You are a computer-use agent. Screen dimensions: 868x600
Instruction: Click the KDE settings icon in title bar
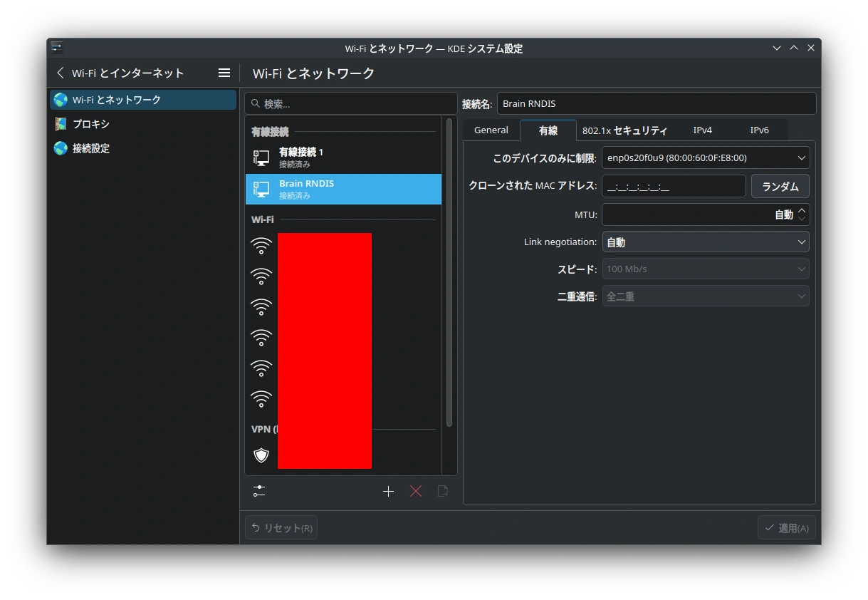tap(57, 48)
